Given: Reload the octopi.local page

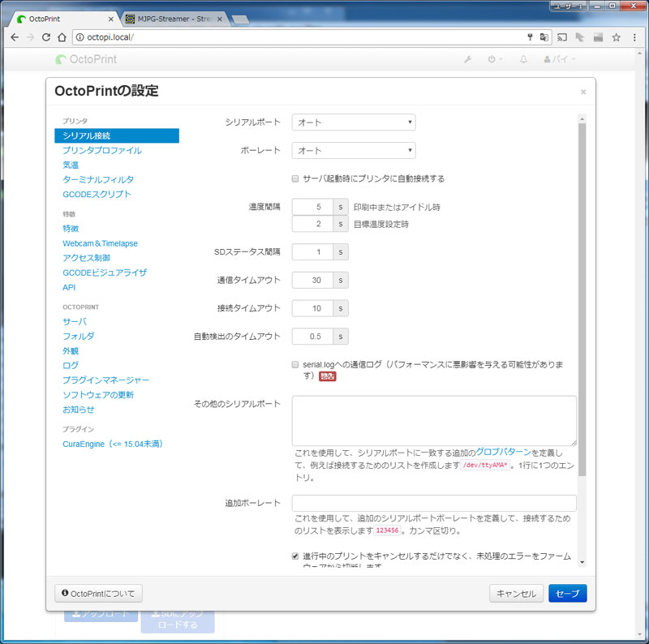Looking at the screenshot, I should click(46, 37).
